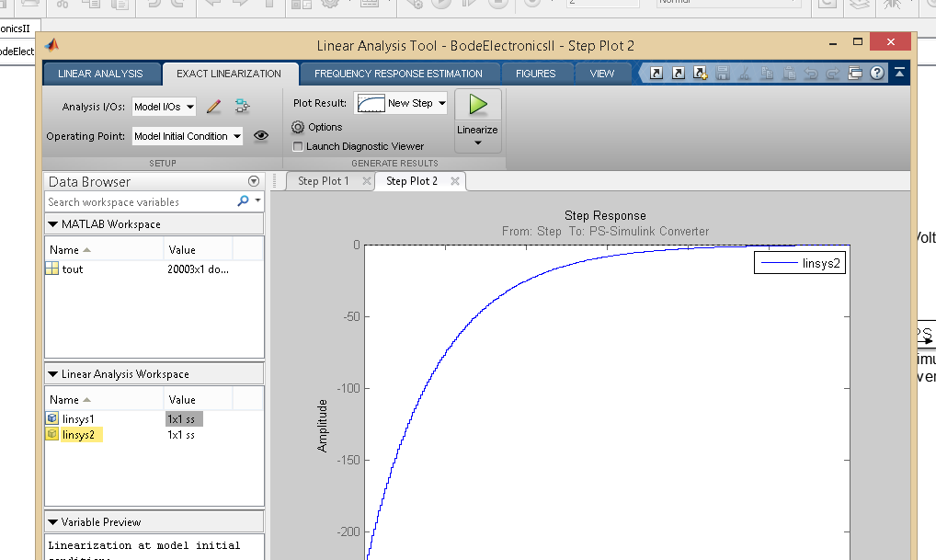The width and height of the screenshot is (936, 560).
Task: Click the switch windows icon in quick access toolbar
Action: coord(855,74)
